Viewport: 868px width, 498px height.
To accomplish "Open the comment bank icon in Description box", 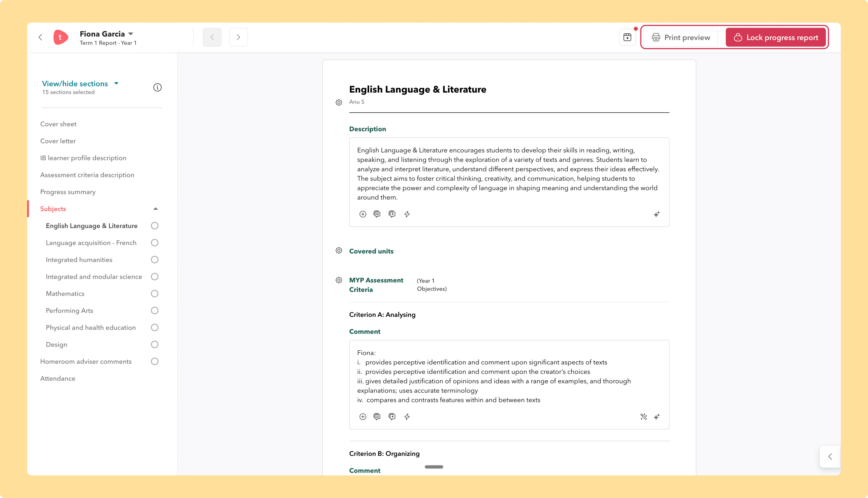I will [377, 214].
